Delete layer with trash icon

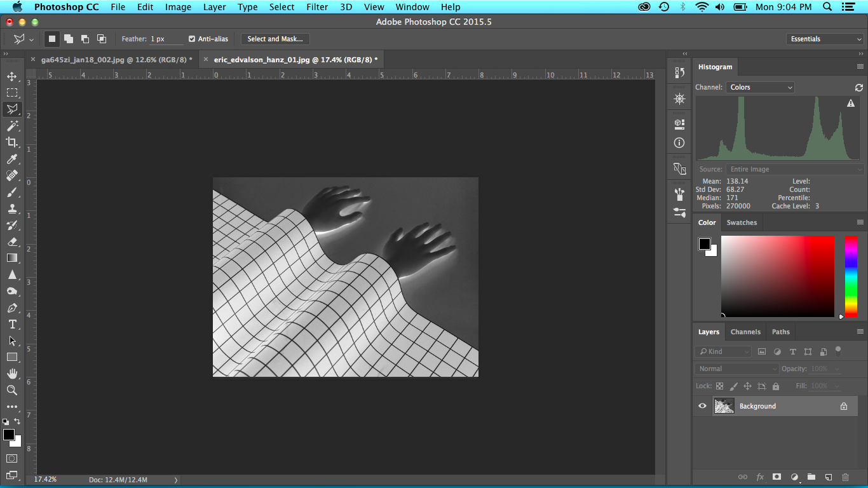click(x=845, y=477)
